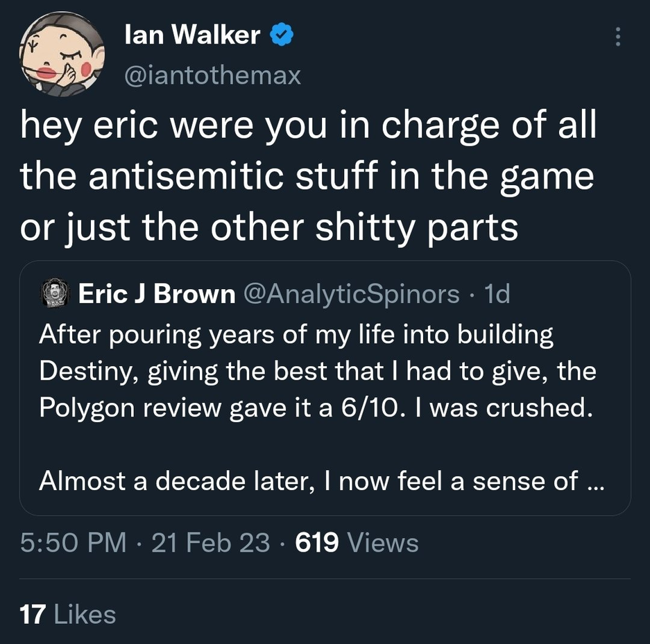Expand the quoted tweet's trailing ellipsis
This screenshot has width=650, height=644.
pos(595,481)
